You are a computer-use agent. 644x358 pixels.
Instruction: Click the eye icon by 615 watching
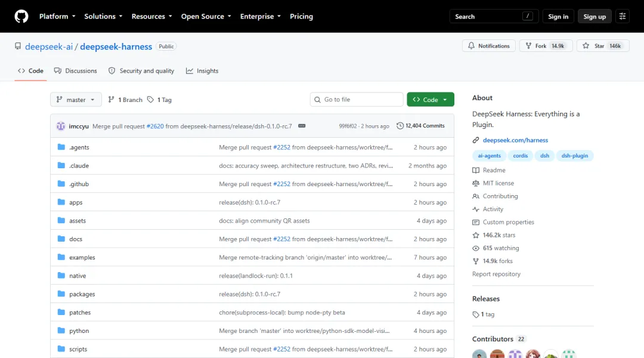click(x=476, y=248)
